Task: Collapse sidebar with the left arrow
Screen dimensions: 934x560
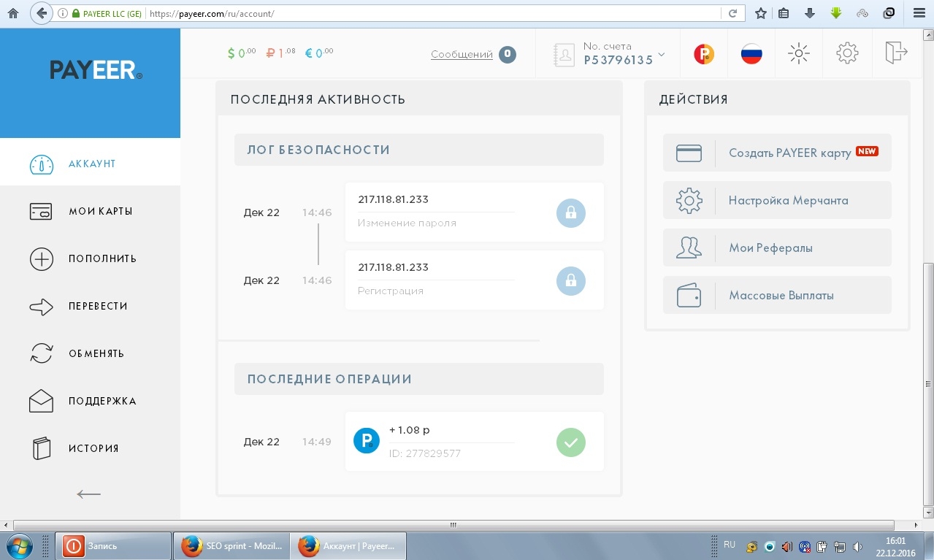Action: (89, 494)
